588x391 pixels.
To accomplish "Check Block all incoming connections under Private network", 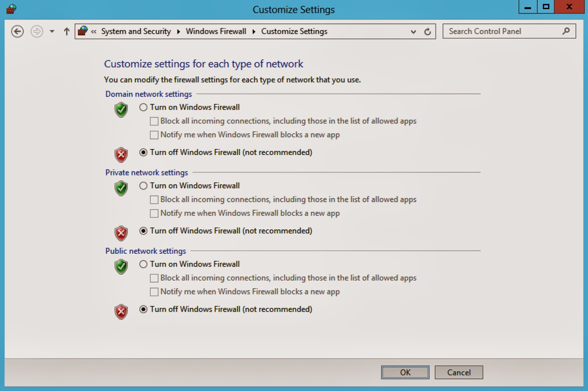I will click(x=153, y=199).
